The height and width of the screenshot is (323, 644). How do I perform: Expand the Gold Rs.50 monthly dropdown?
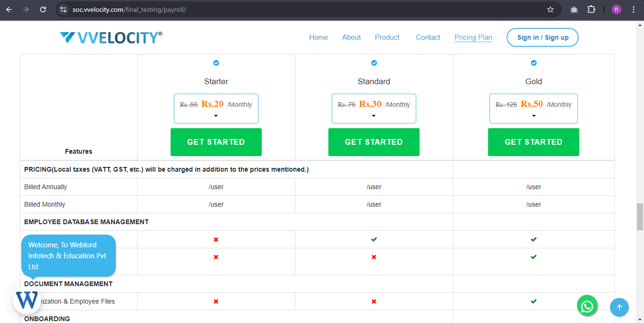click(x=533, y=116)
